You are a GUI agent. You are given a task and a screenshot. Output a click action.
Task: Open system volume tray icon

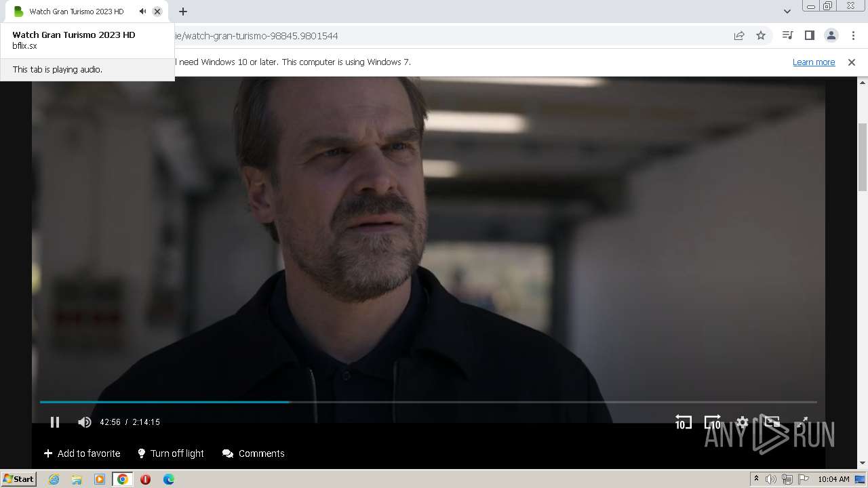771,479
